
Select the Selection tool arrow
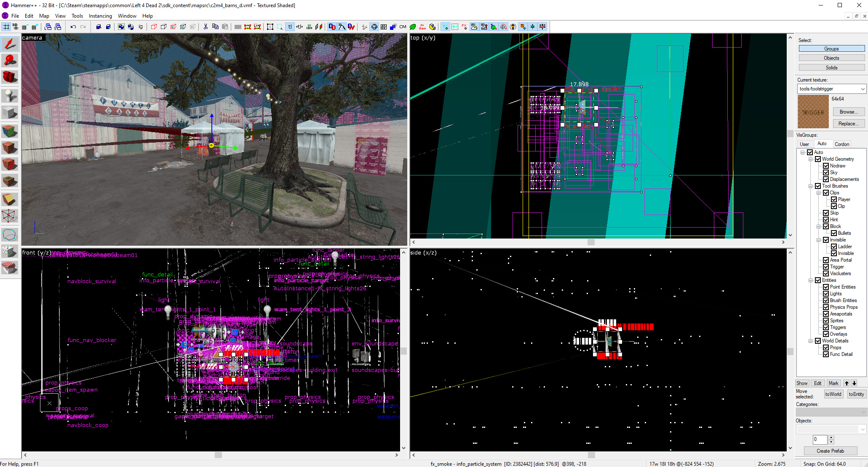point(10,44)
